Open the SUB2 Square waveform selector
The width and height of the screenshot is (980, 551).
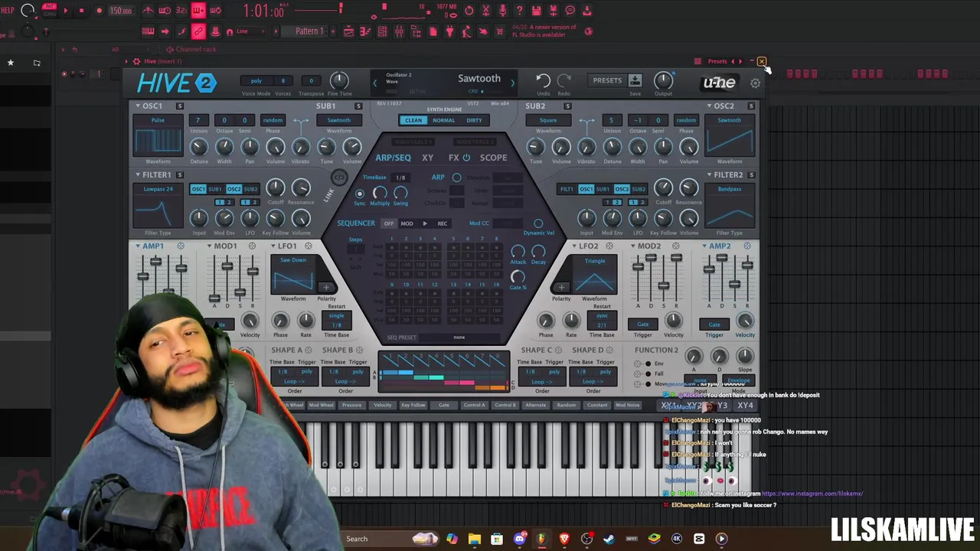click(x=548, y=120)
